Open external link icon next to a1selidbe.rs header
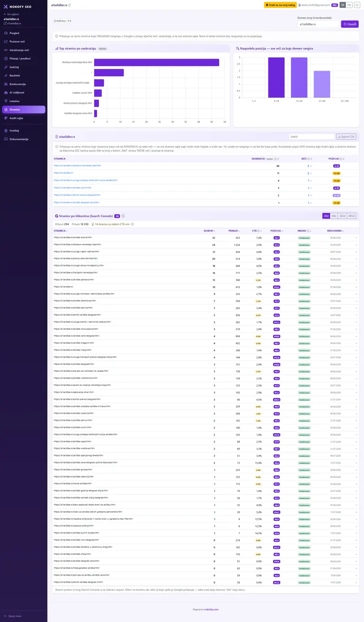 click(69, 5)
